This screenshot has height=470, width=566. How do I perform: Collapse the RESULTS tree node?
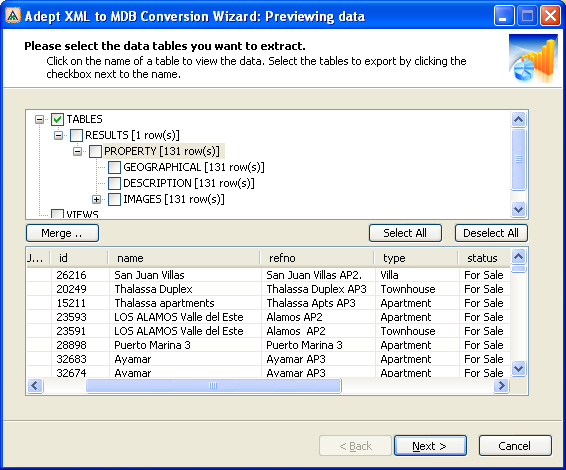58,135
